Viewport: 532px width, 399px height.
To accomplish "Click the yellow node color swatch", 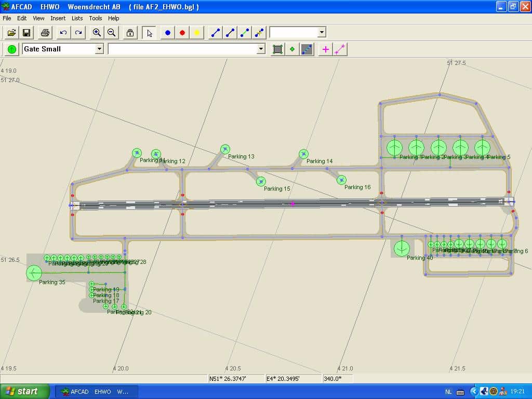I will 196,32.
